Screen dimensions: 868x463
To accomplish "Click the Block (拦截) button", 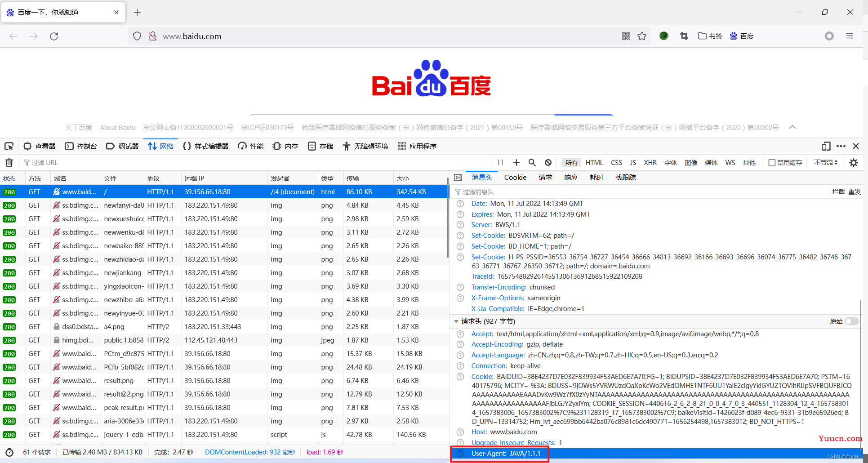I will click(838, 192).
